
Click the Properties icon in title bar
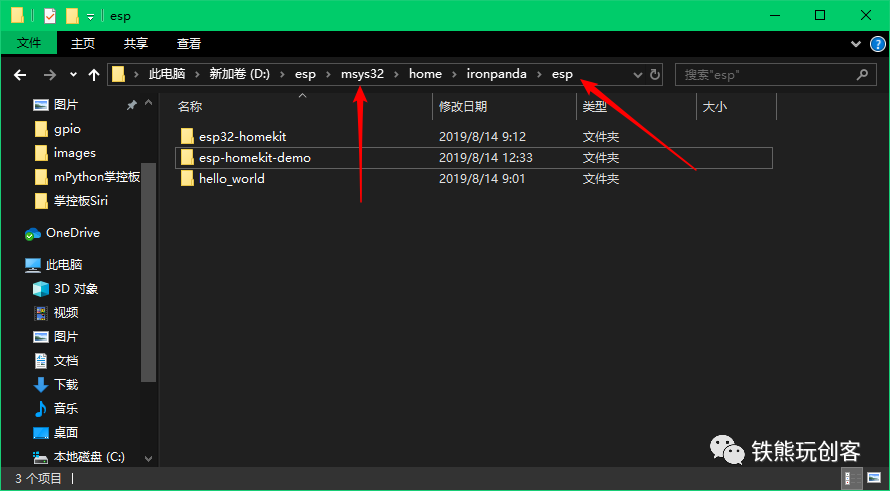[x=50, y=16]
